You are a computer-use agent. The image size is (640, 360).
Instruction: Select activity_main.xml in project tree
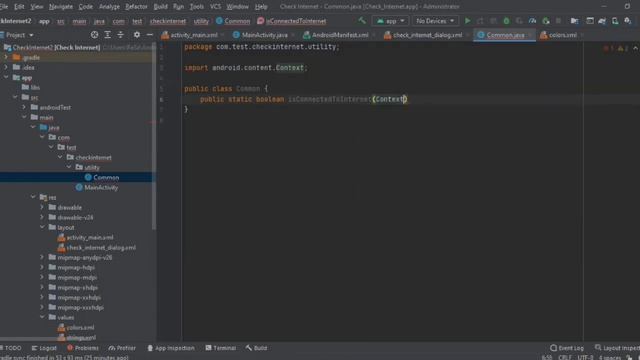(x=90, y=237)
